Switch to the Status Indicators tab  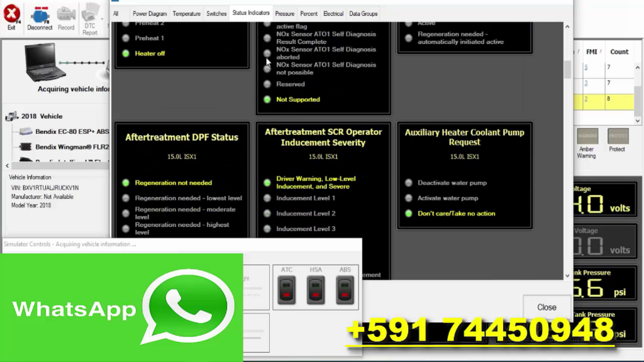pos(251,13)
